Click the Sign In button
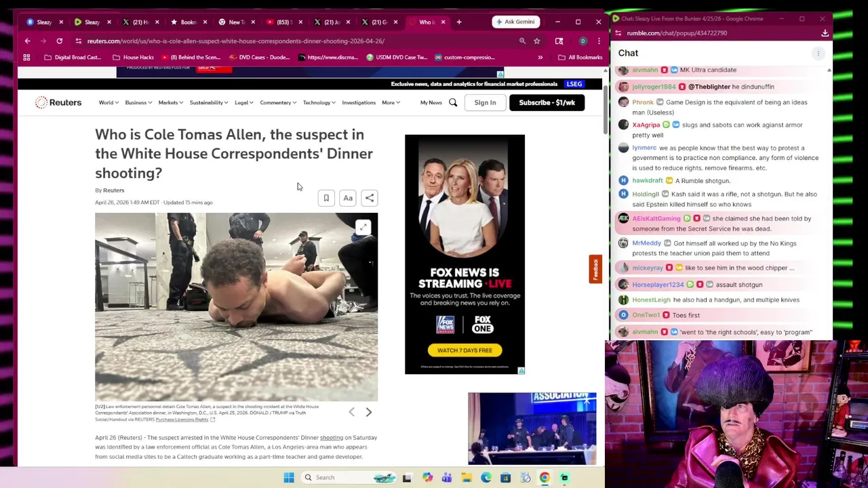The image size is (868, 488). tap(485, 102)
